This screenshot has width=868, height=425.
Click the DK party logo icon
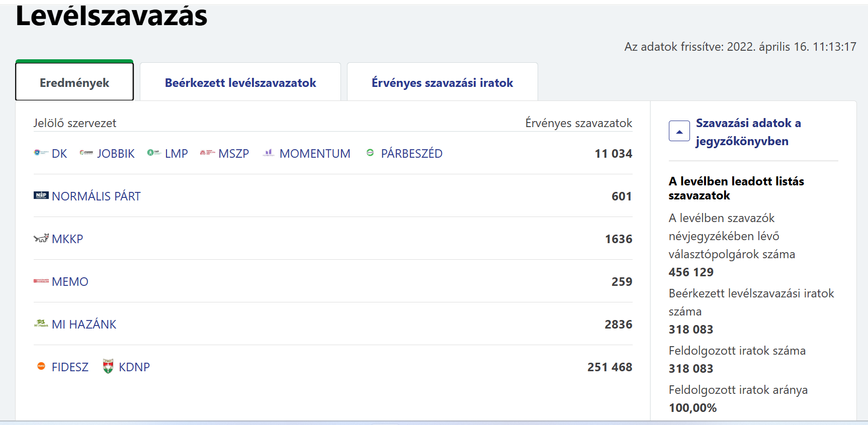pyautogui.click(x=41, y=153)
